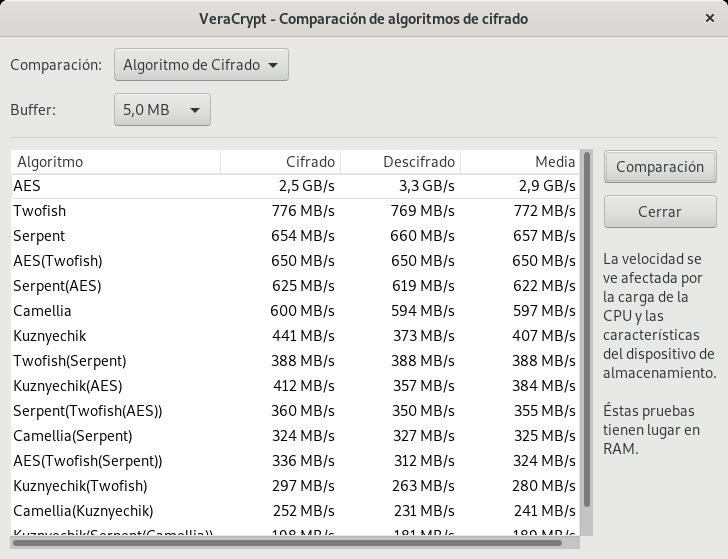This screenshot has width=728, height=559.
Task: Click the Comparación button to run benchmark
Action: coord(660,167)
